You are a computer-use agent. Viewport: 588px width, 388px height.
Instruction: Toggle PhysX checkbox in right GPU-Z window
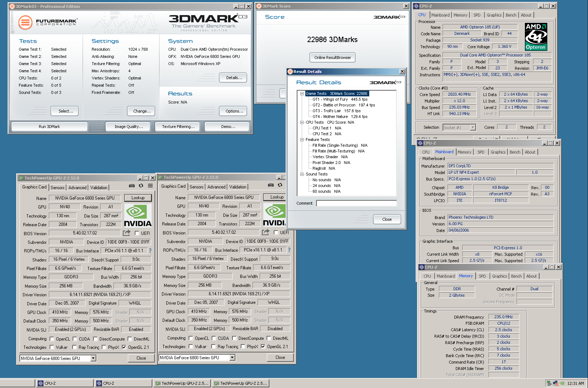click(243, 346)
